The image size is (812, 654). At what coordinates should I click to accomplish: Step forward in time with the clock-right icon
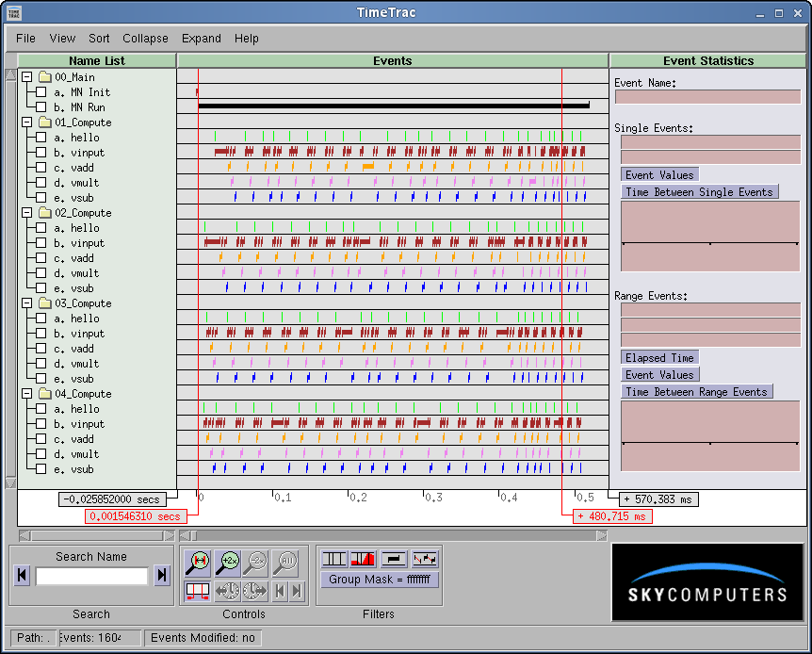point(254,591)
